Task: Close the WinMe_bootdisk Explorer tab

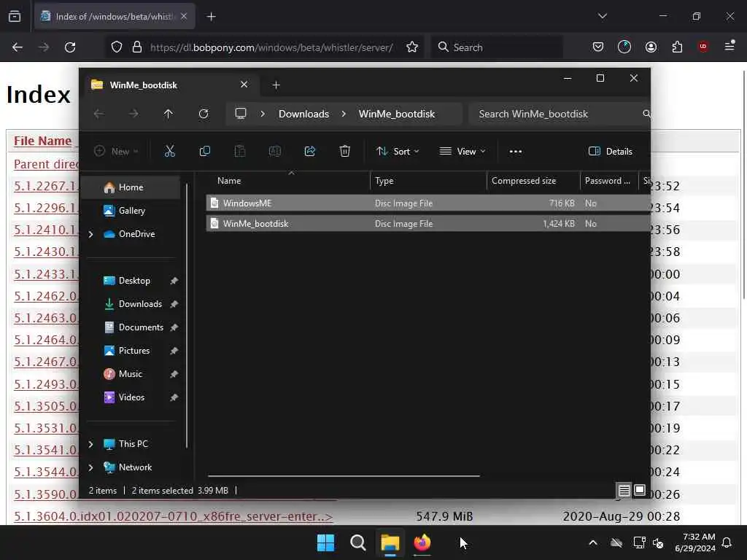Action: click(244, 85)
